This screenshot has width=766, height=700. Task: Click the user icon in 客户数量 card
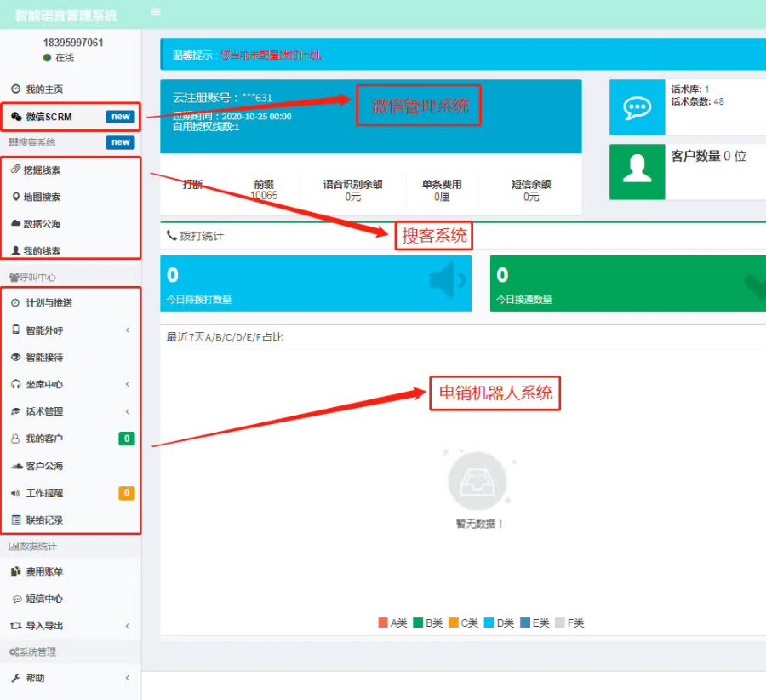(637, 171)
